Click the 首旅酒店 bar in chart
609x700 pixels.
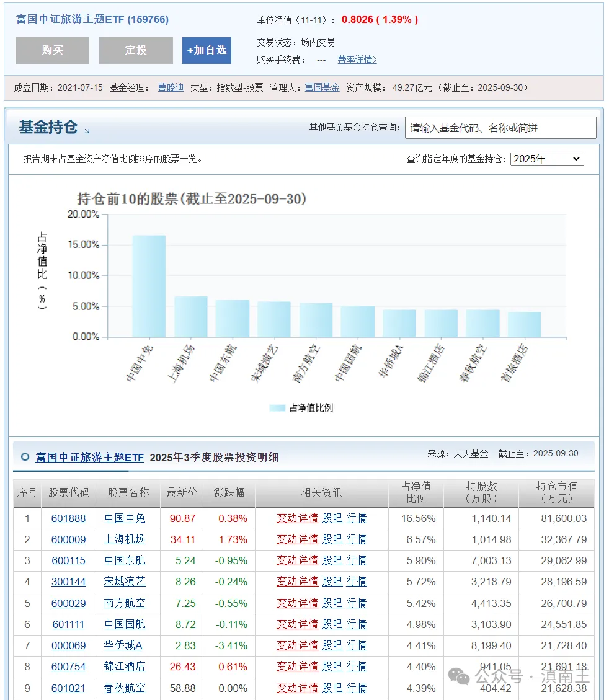click(524, 324)
